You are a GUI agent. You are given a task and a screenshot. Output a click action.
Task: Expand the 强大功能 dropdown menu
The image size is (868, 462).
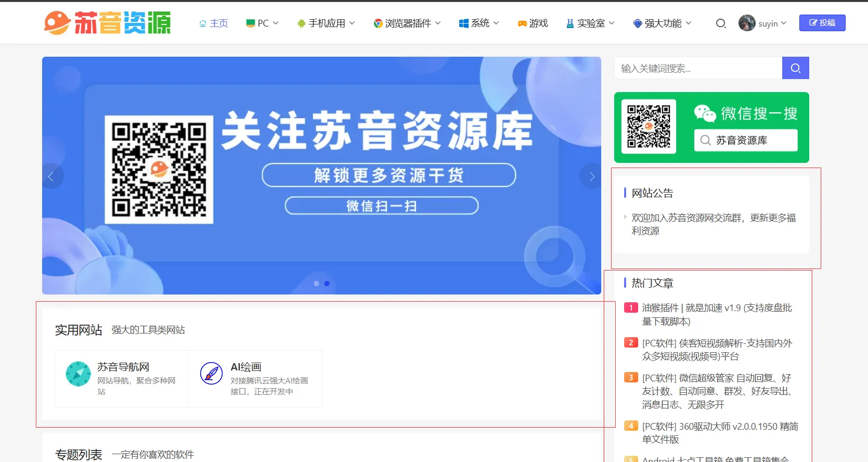pos(689,23)
